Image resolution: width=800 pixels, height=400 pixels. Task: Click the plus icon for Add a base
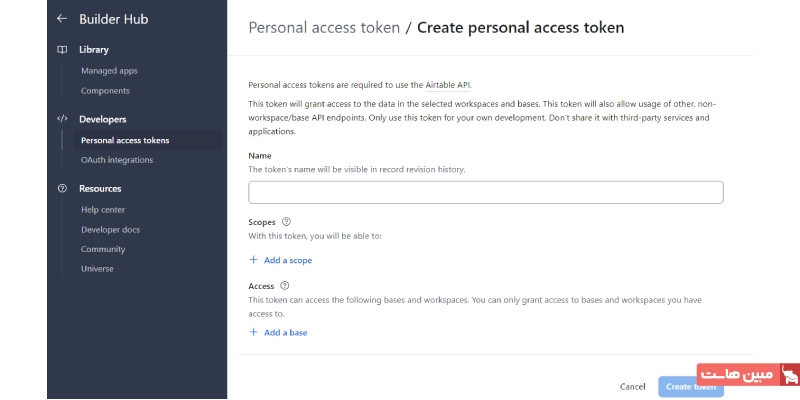click(253, 332)
